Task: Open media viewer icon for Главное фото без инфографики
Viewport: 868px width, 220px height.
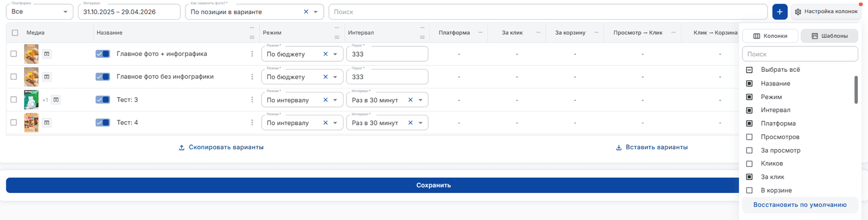Action: (47, 77)
